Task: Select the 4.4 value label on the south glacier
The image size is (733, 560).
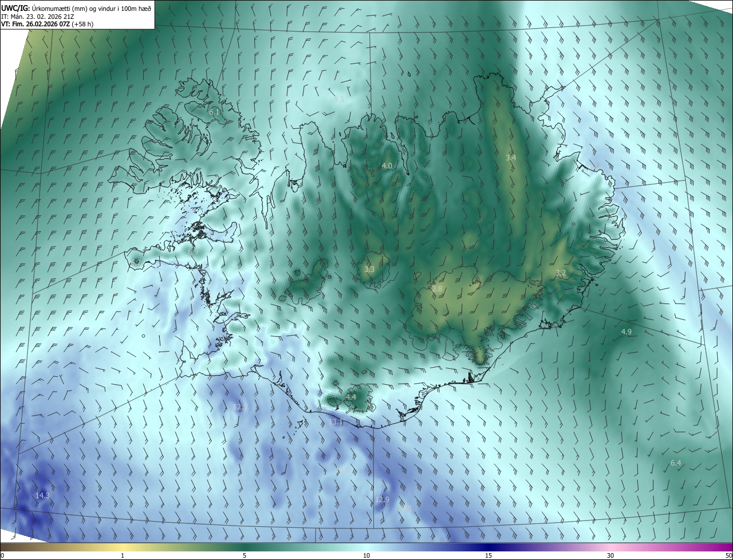Action: [350, 397]
